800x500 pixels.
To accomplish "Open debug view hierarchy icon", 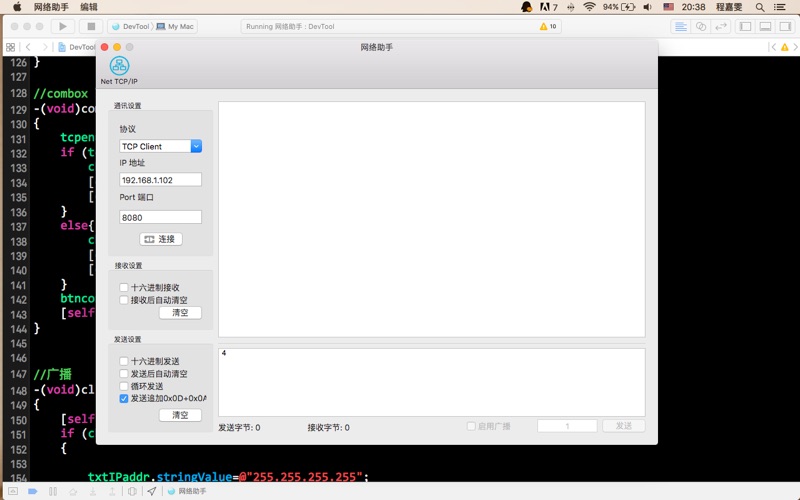I will click(132, 491).
